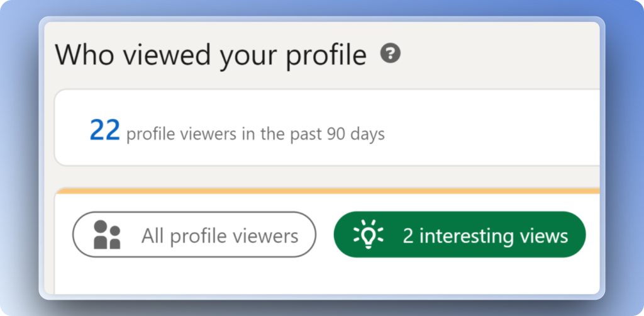
Task: Click the lightbulb icon in interesting views
Action: (369, 235)
